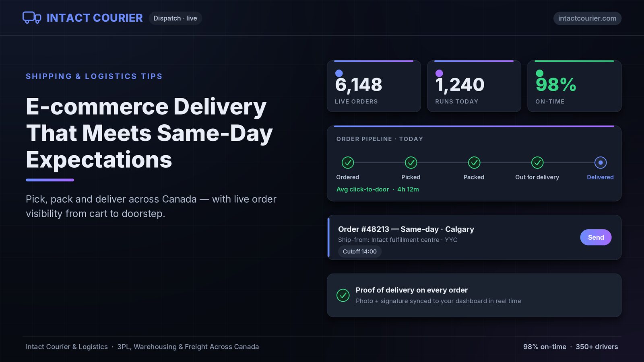Viewport: 644px width, 362px height.
Task: Click the Out for delivery checkmark
Action: (537, 162)
